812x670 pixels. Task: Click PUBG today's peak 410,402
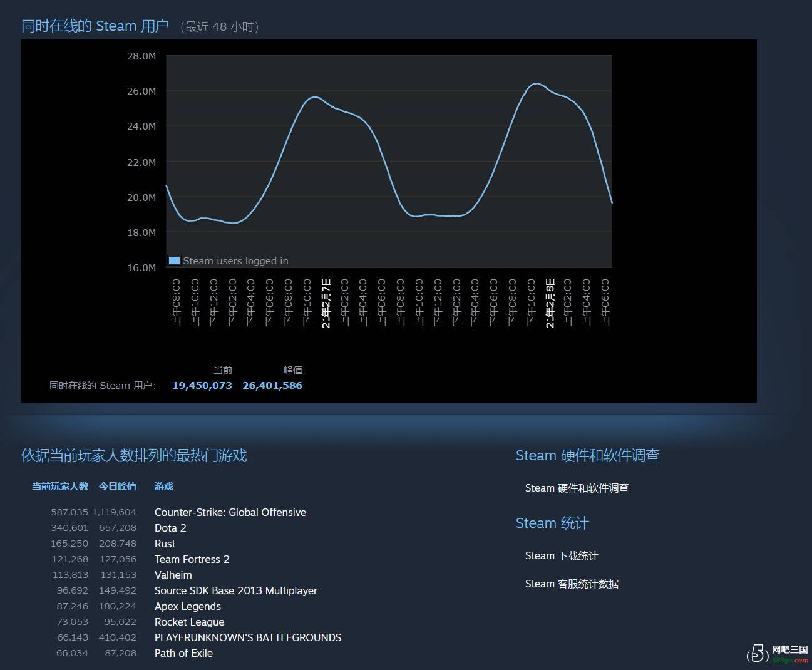tap(118, 637)
